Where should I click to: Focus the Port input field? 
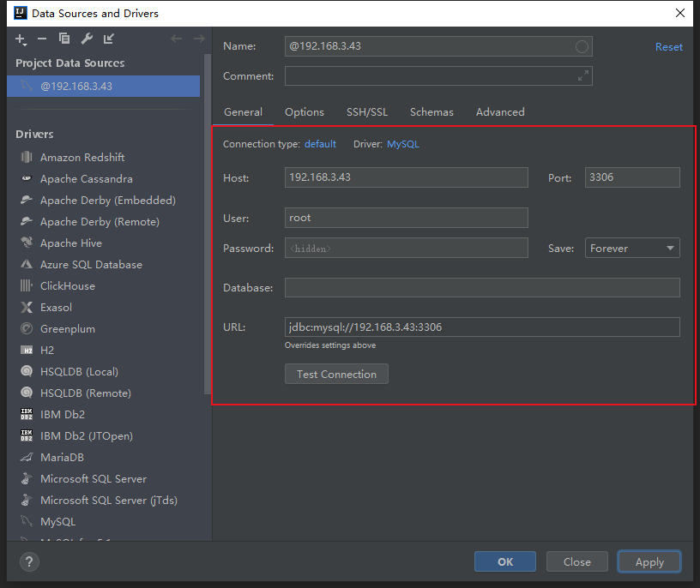[632, 177]
